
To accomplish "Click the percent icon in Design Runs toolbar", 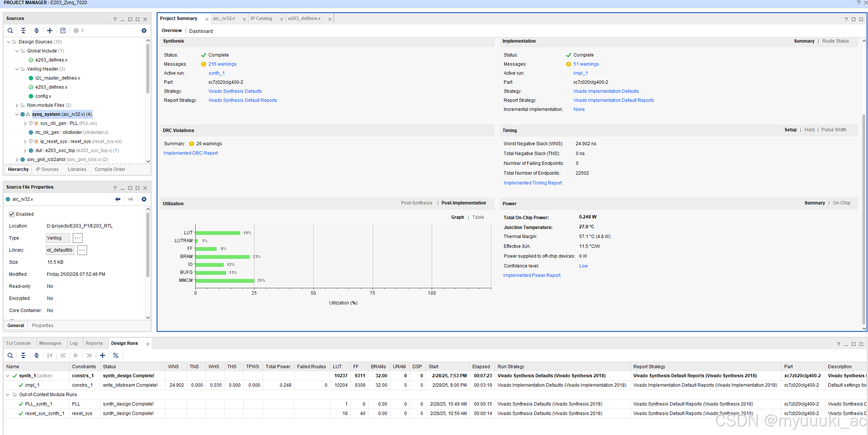I will [x=116, y=355].
